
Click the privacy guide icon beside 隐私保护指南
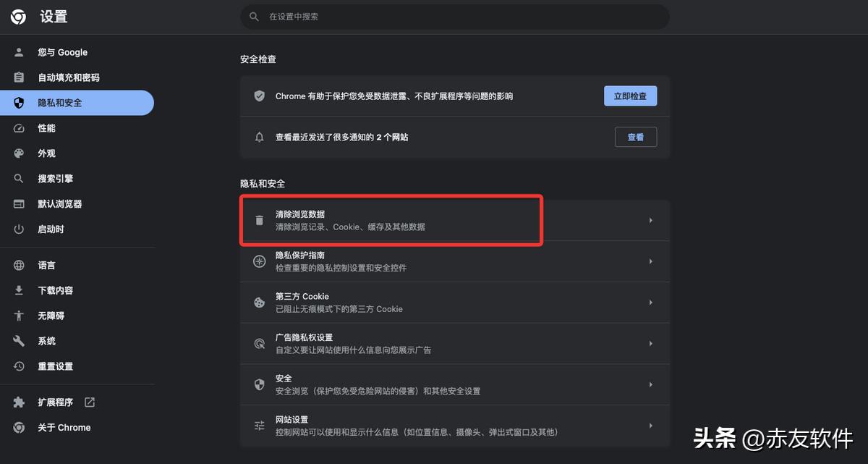tap(259, 261)
